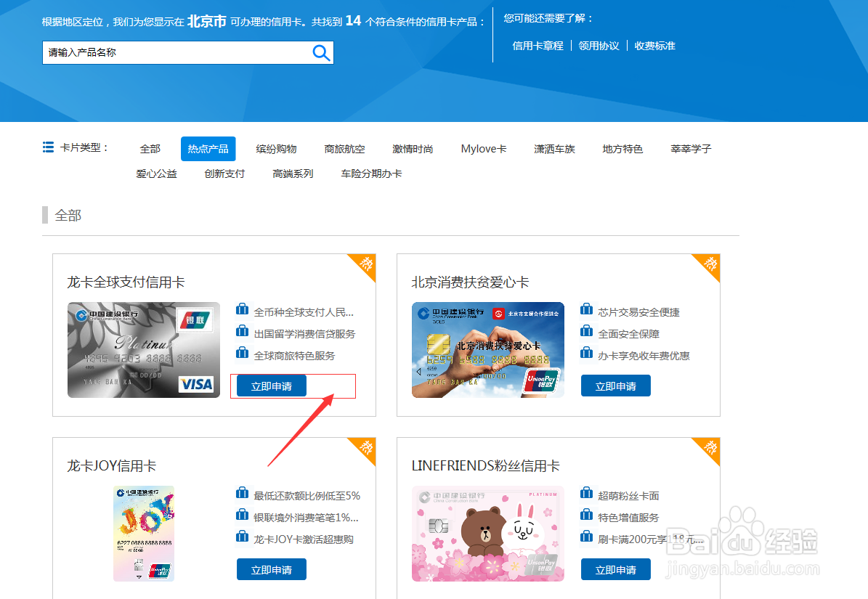Image resolution: width=868 pixels, height=599 pixels.
Task: Click bag icon beside 出国留学消费信贷服务
Action: coord(242,331)
